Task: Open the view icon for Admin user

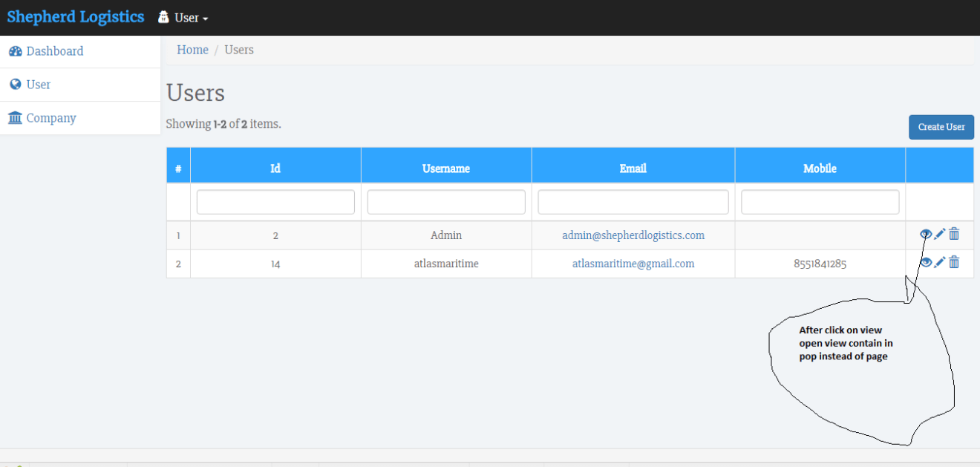Action: coord(926,234)
